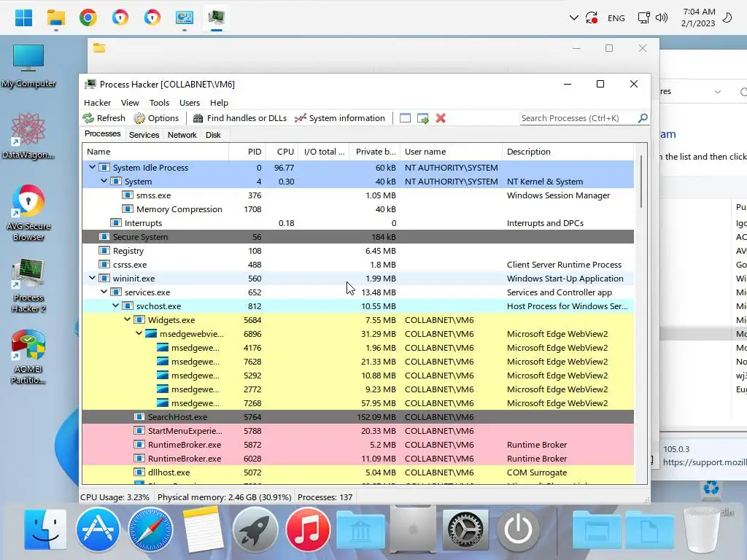Click the CPU Usage status bar entry
Image resolution: width=747 pixels, height=560 pixels.
click(115, 497)
